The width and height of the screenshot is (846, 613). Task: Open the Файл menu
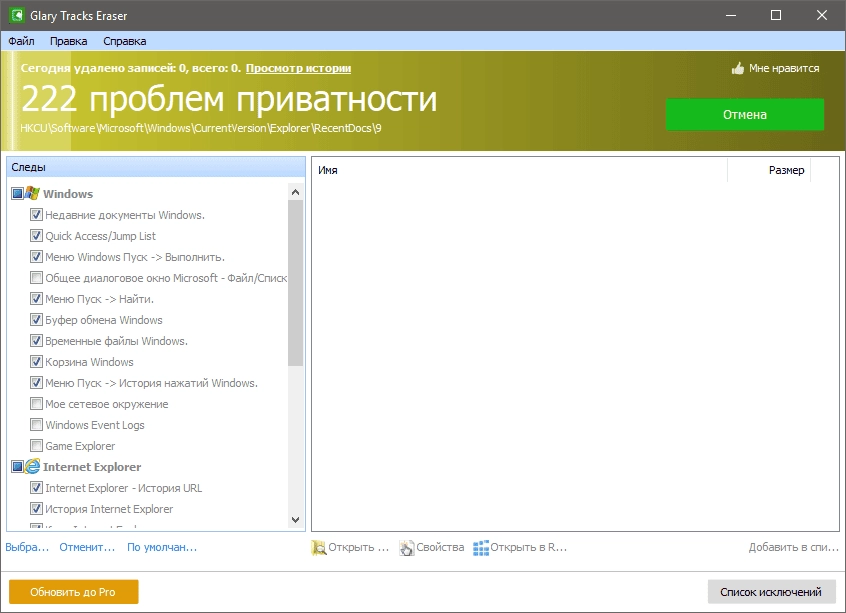point(21,41)
